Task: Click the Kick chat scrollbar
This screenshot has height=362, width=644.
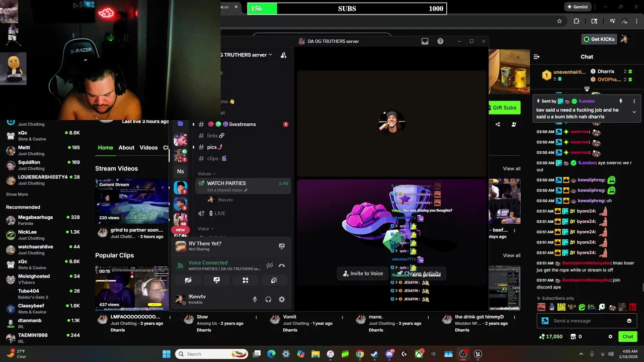Action: tap(642, 288)
